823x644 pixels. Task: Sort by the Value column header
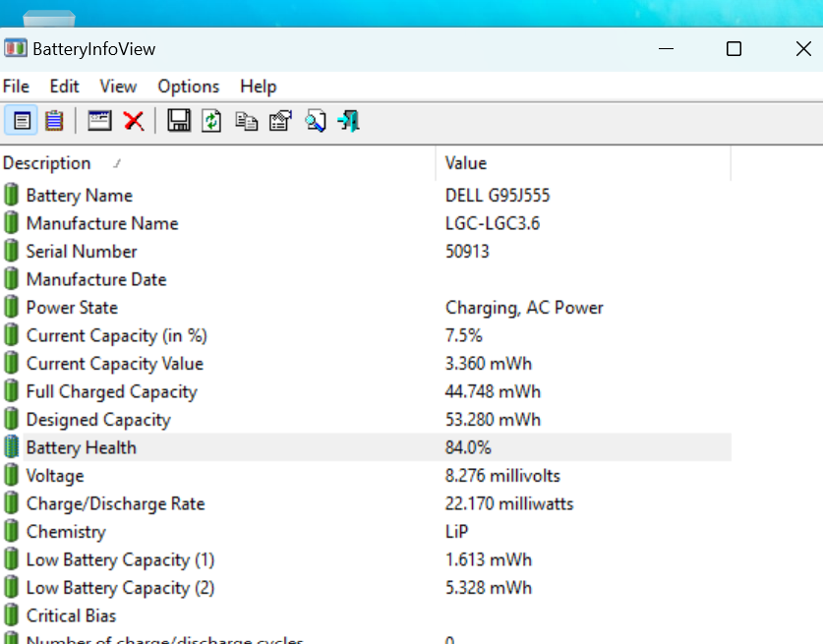tap(583, 163)
